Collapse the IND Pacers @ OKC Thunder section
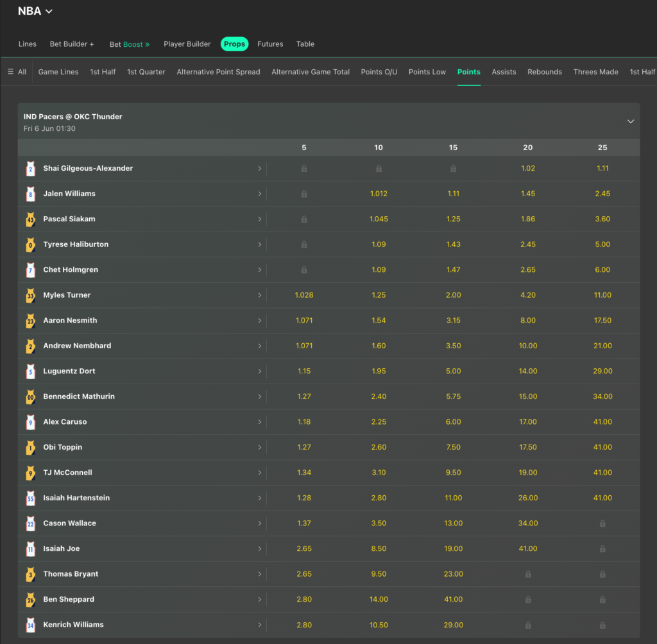The height and width of the screenshot is (644, 657). 630,121
